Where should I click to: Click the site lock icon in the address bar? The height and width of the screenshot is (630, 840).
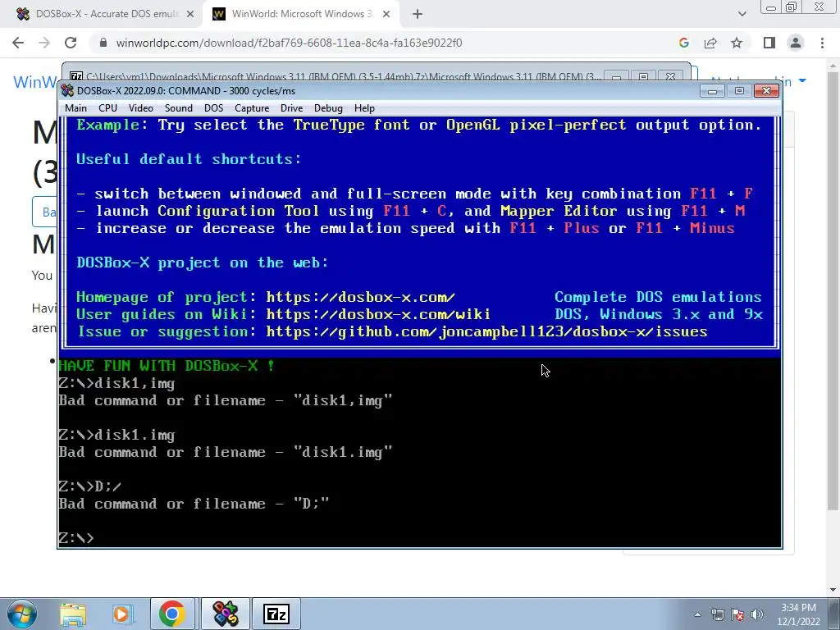[x=103, y=43]
